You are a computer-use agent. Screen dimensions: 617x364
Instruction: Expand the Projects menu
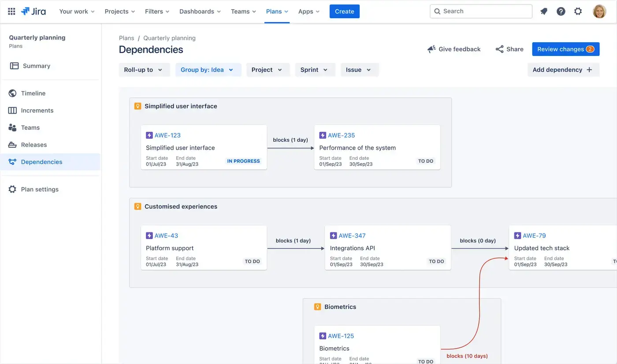pos(120,11)
